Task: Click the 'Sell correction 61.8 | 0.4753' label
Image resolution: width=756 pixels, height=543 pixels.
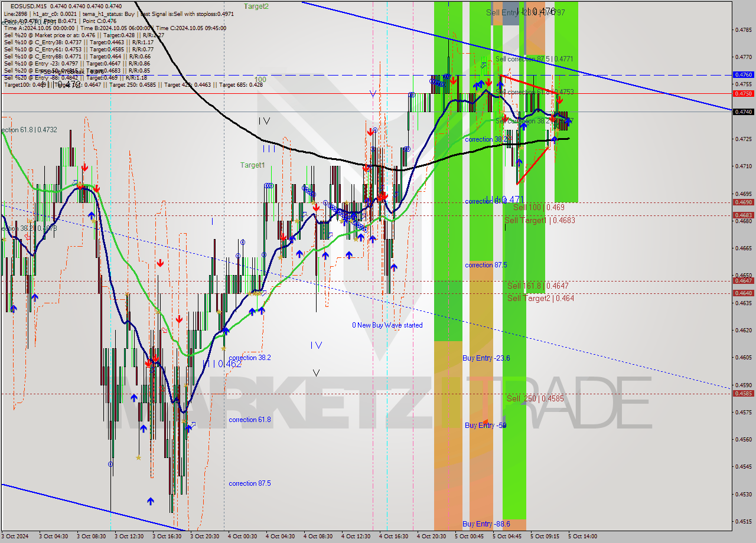Action: point(535,92)
